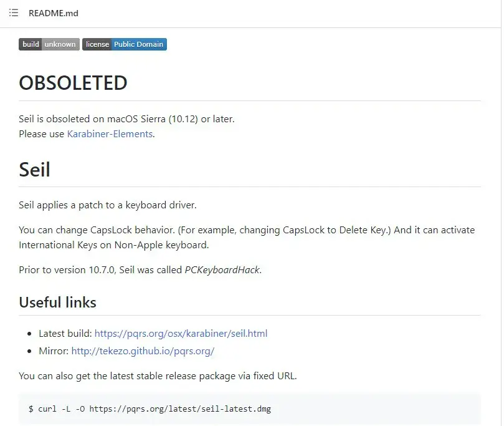Viewport: 504px width, 426px height.
Task: Click the 'International Keys on Non-Apple keyboard' line
Action: [114, 245]
